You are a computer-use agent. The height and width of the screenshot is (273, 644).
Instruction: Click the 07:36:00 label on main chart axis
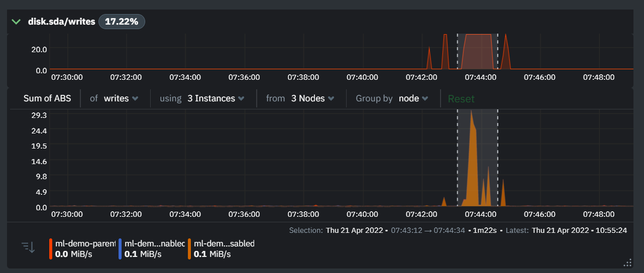[x=244, y=214]
